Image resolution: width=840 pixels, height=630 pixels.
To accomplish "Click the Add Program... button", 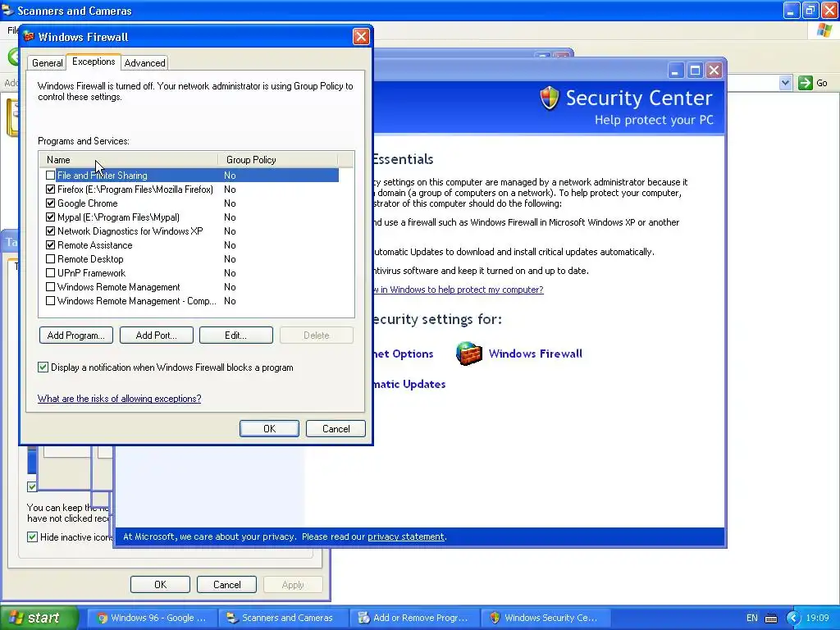I will (x=76, y=336).
